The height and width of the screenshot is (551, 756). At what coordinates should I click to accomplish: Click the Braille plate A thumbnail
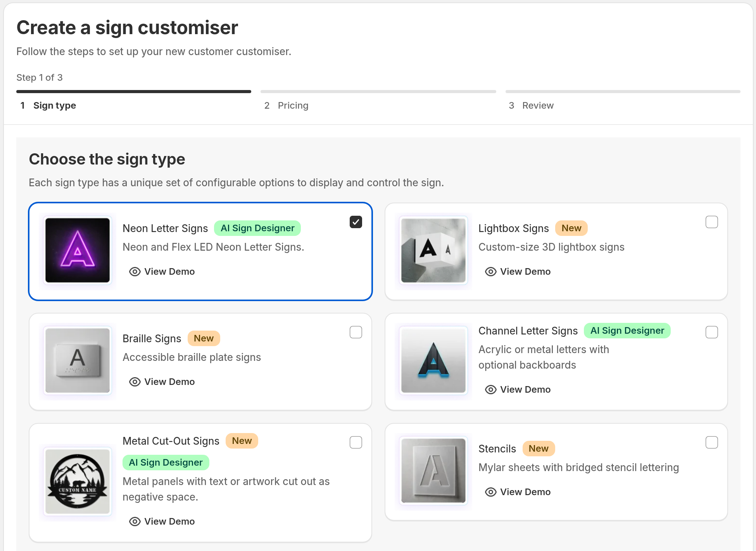pyautogui.click(x=78, y=360)
